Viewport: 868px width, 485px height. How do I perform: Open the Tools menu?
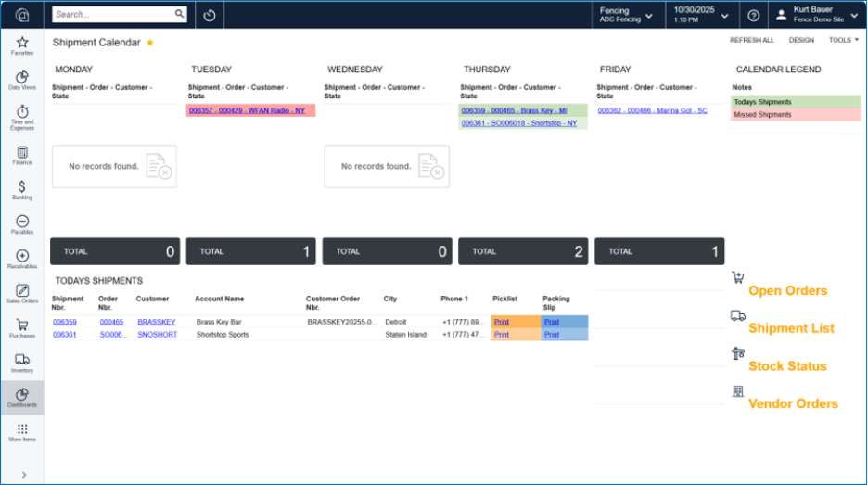[843, 40]
